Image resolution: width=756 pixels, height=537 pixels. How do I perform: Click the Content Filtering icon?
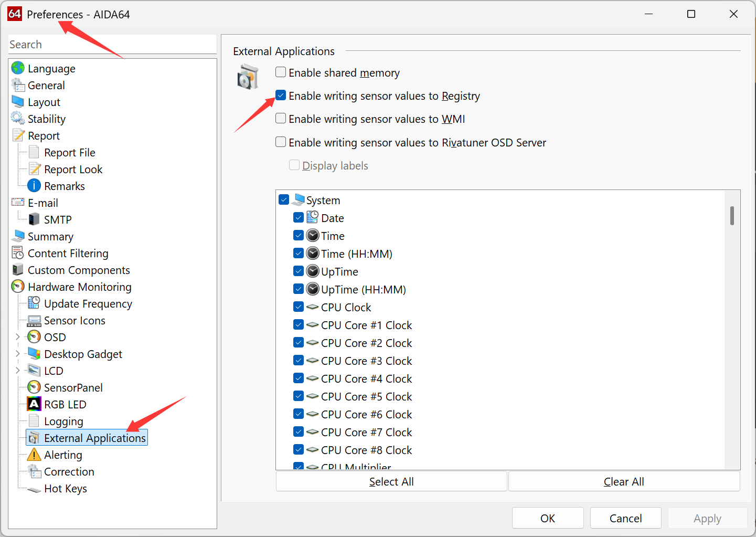[18, 253]
